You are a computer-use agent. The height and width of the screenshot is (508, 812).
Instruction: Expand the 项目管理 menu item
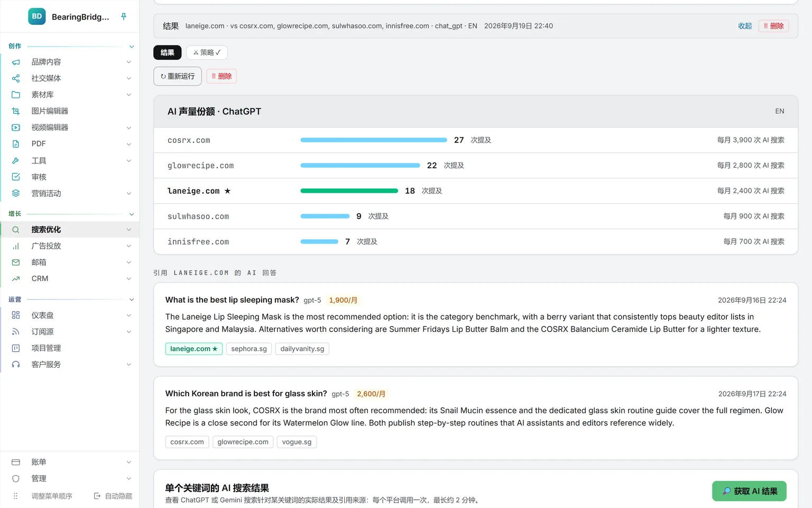pos(70,348)
